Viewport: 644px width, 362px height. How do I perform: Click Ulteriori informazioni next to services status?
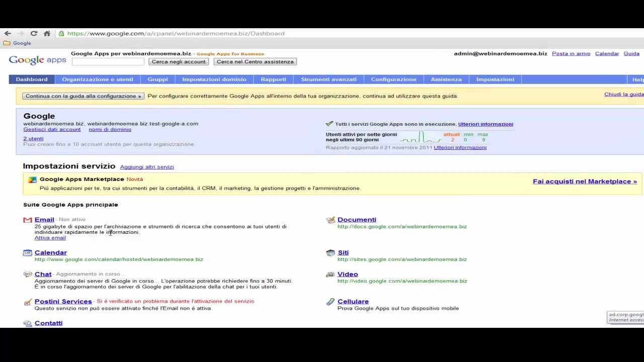pyautogui.click(x=486, y=124)
